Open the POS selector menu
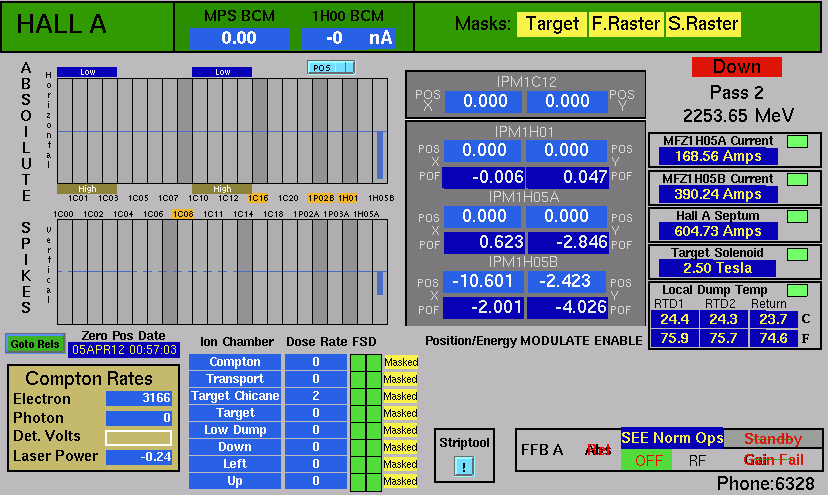The image size is (828, 495). tap(331, 68)
